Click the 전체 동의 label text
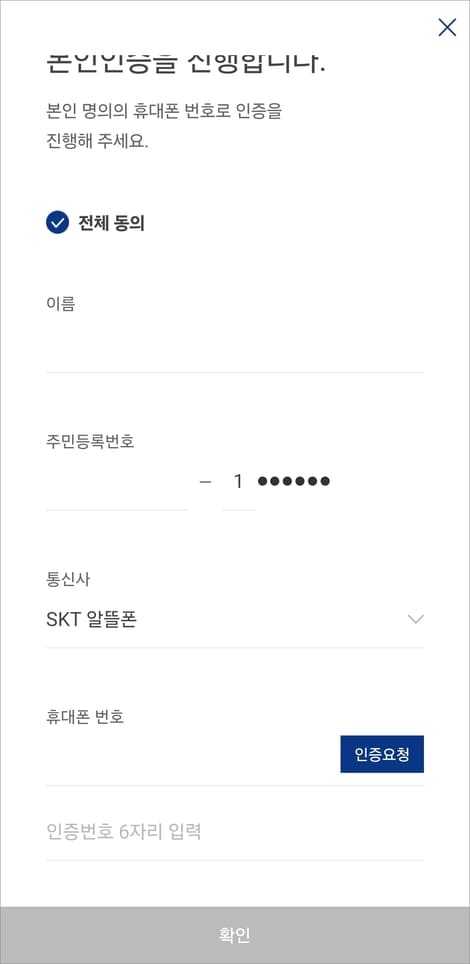The image size is (470, 964). coord(111,223)
